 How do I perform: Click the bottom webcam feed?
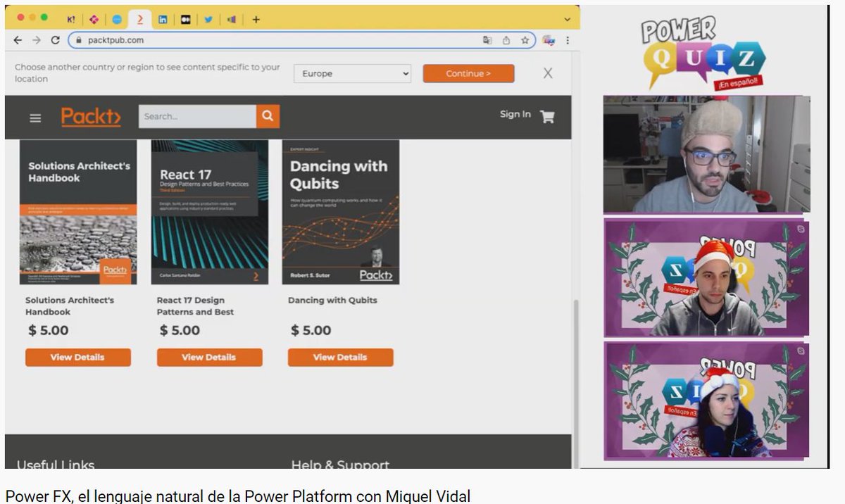(706, 401)
